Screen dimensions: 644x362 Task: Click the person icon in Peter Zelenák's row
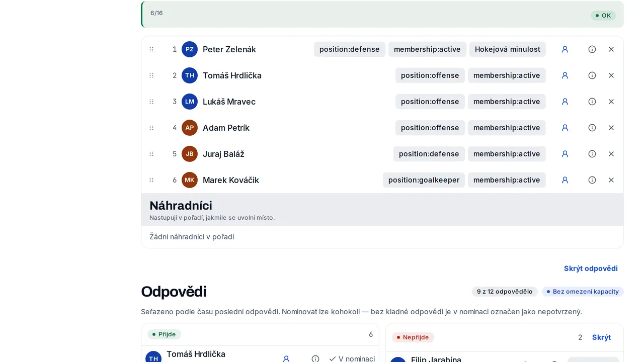565,49
